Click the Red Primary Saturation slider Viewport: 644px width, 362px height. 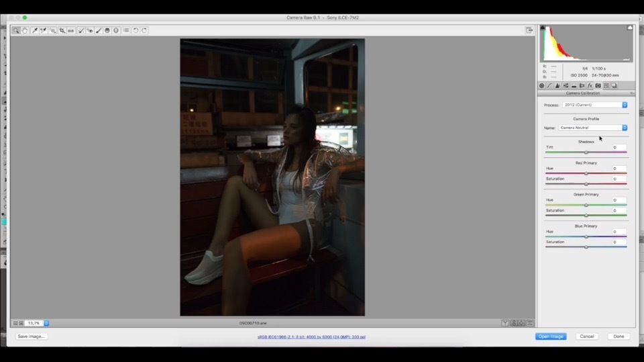586,183
